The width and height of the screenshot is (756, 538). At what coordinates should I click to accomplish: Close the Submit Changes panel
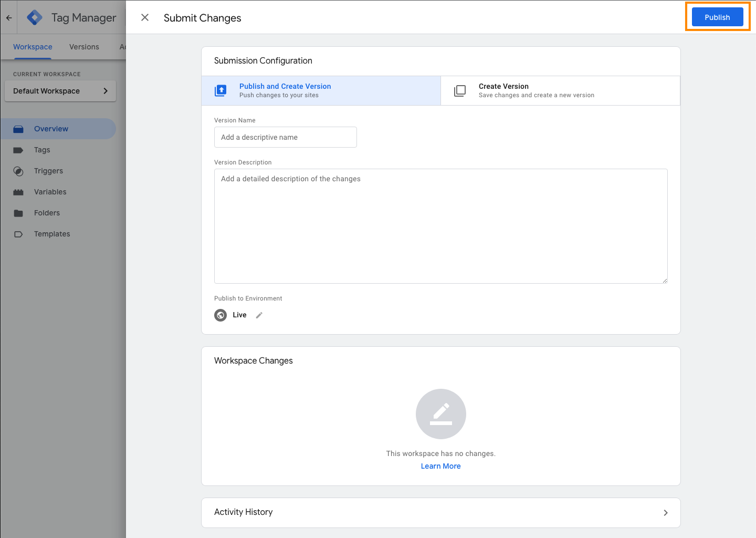tap(145, 17)
